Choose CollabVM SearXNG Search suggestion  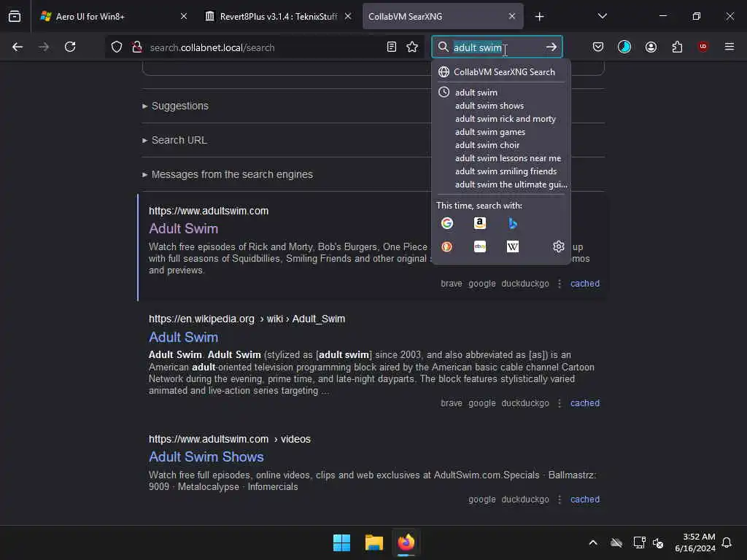coord(500,72)
